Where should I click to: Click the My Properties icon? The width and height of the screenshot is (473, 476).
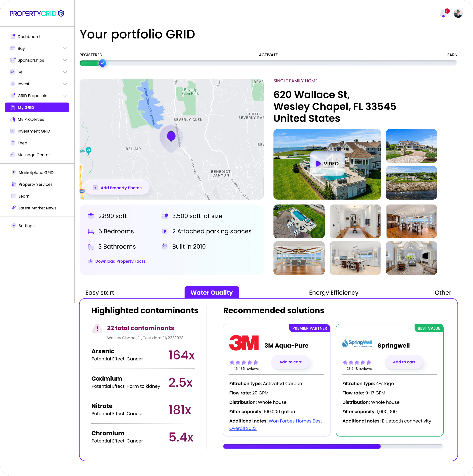13,119
